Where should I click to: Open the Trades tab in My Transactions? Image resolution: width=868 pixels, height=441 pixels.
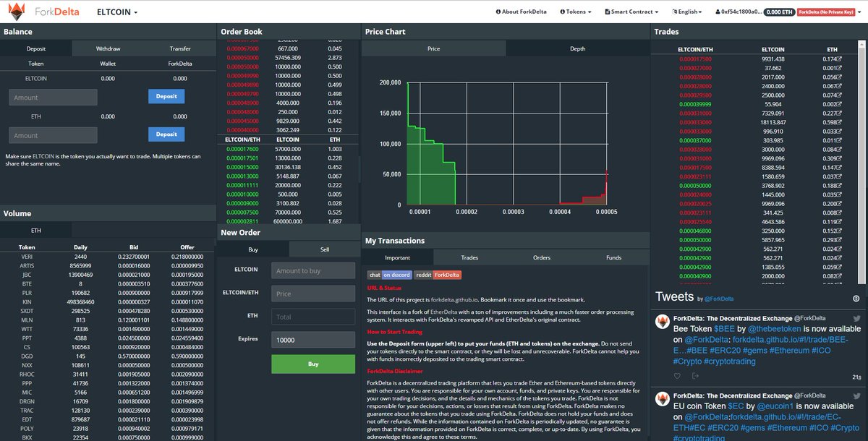(x=469, y=257)
